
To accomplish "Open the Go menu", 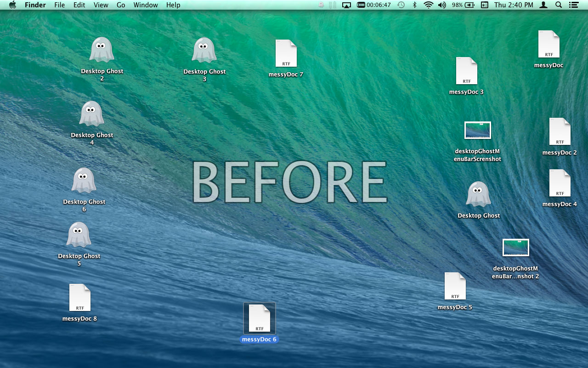I will click(x=121, y=5).
